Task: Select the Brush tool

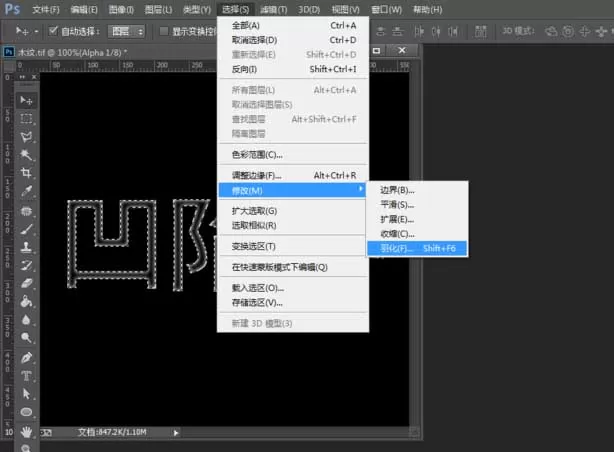Action: click(26, 229)
